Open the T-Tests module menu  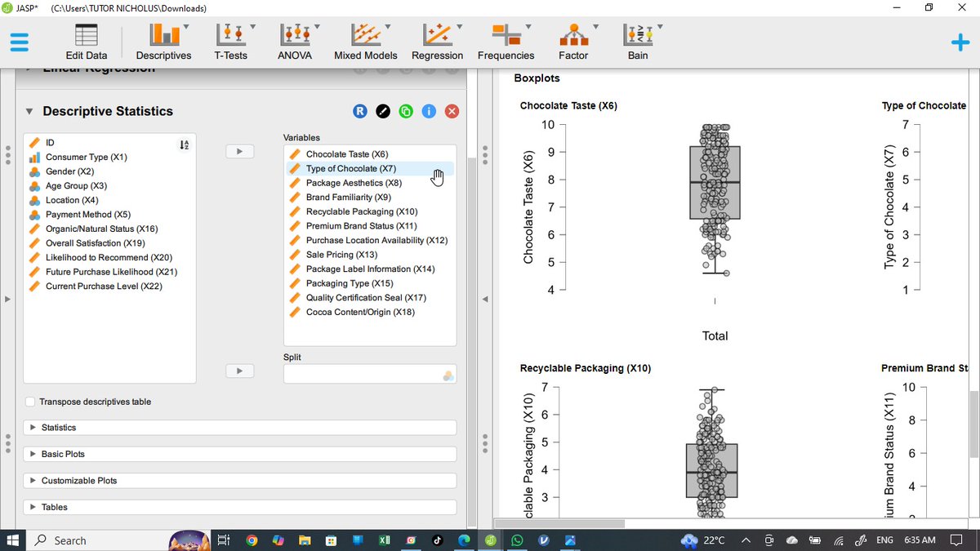[232, 42]
